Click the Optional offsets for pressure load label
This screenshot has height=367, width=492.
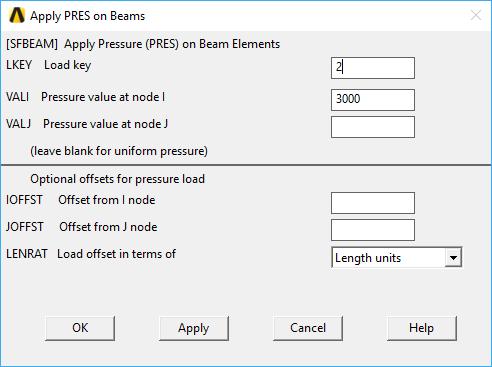point(117,179)
